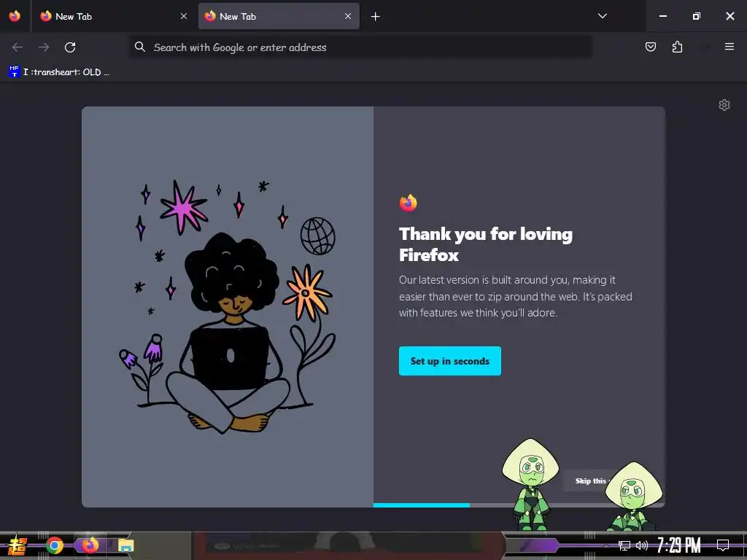Click the Thank you for loving Firefox heading
The width and height of the screenshot is (747, 560).
pos(485,244)
